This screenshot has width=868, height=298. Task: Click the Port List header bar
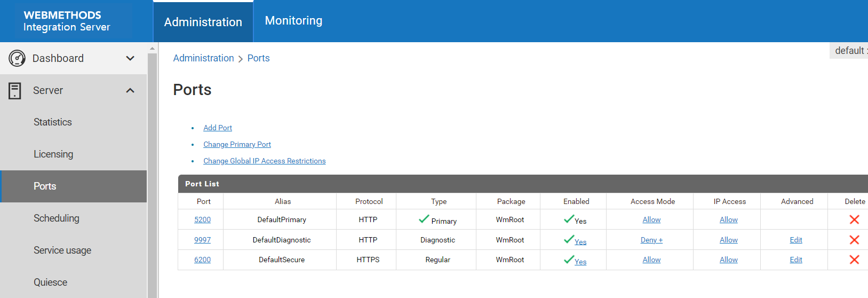point(523,184)
